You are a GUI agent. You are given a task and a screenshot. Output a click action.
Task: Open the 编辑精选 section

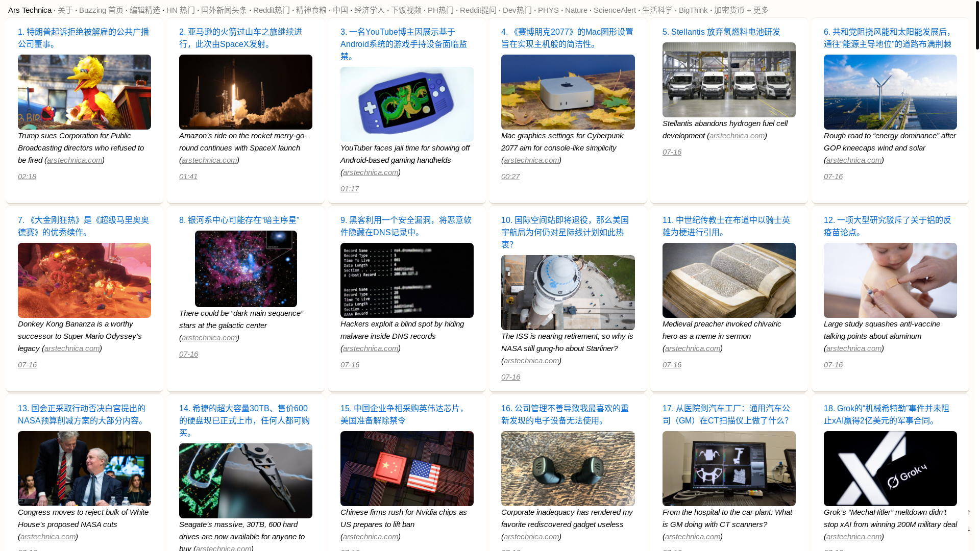coord(145,10)
